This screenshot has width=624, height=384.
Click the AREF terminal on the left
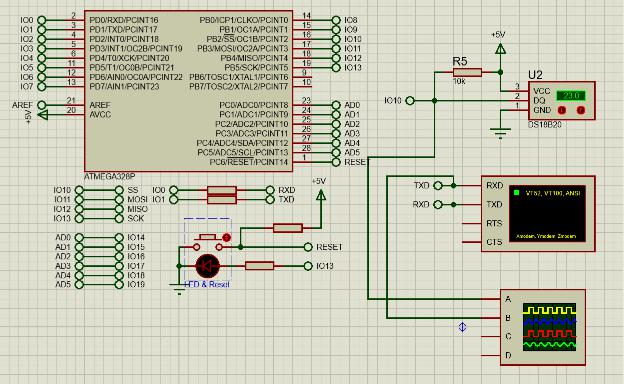(x=41, y=105)
